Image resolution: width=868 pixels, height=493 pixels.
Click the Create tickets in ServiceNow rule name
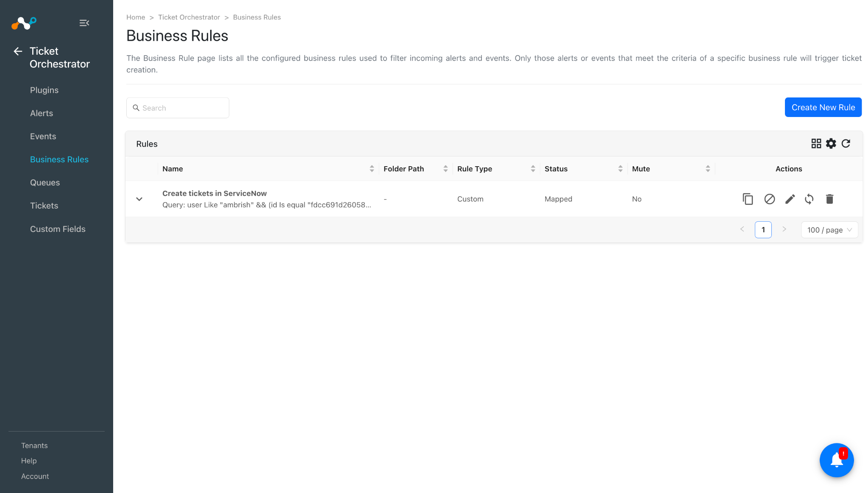[214, 193]
